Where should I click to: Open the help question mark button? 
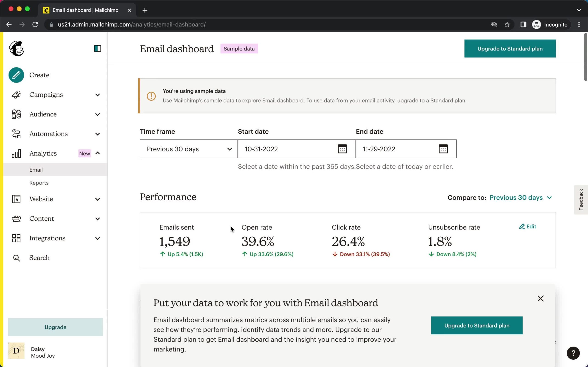click(573, 353)
